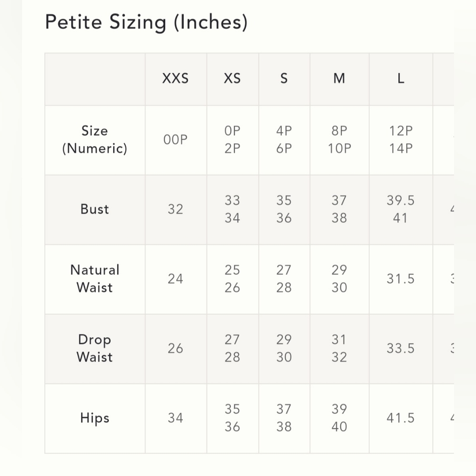The width and height of the screenshot is (476, 476).
Task: Click the 39.5 41 bust cell
Action: point(401,209)
